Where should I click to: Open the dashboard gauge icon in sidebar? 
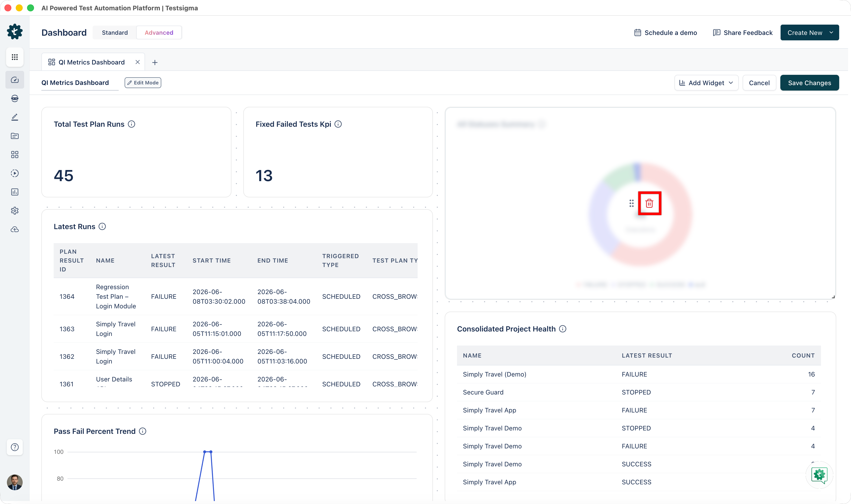(15, 80)
